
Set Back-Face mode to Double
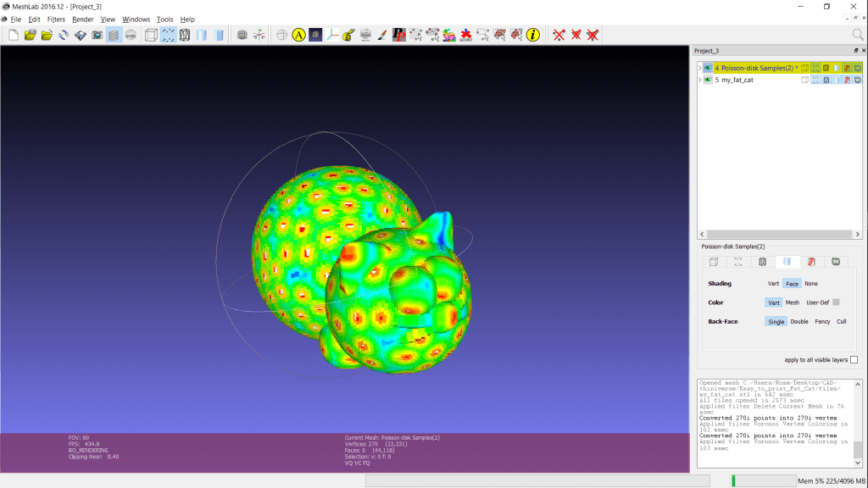tap(799, 322)
